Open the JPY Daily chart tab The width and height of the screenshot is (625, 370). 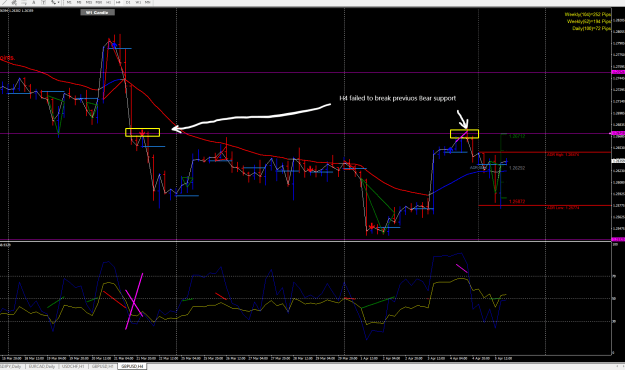11,366
